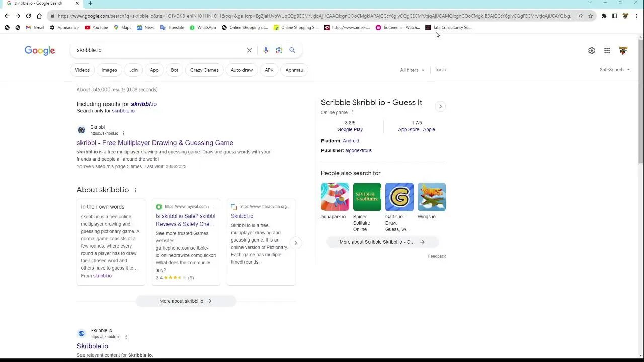644x362 pixels.
Task: Open Google account profile picture
Action: [x=623, y=51]
